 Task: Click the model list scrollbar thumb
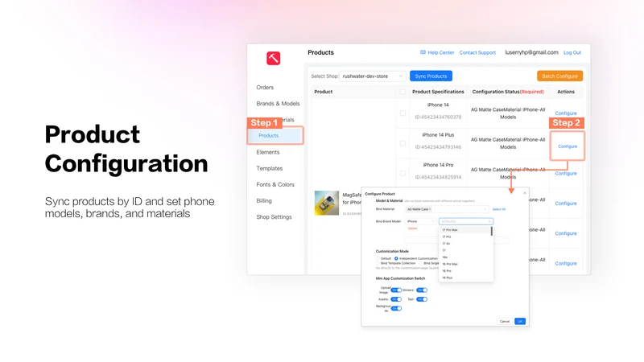pyautogui.click(x=492, y=231)
